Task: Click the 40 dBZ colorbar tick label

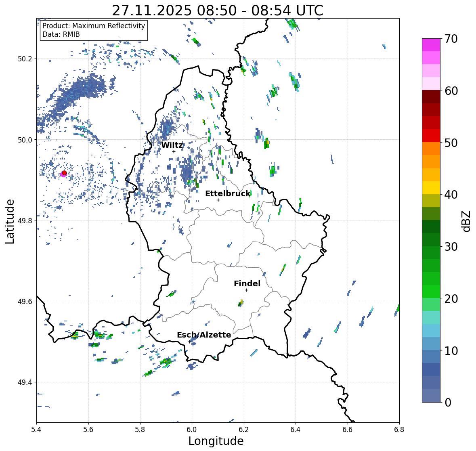Action: coord(451,195)
